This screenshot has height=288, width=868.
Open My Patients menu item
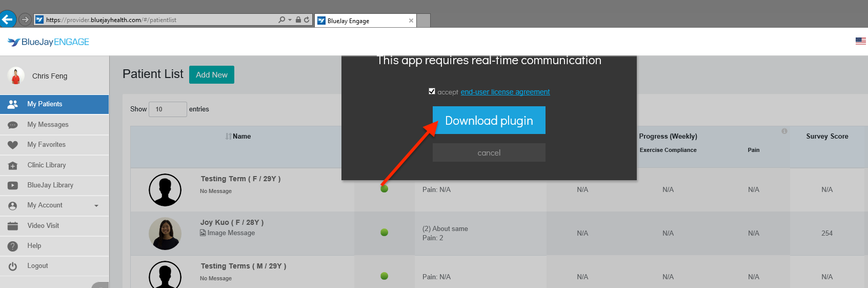point(54,104)
